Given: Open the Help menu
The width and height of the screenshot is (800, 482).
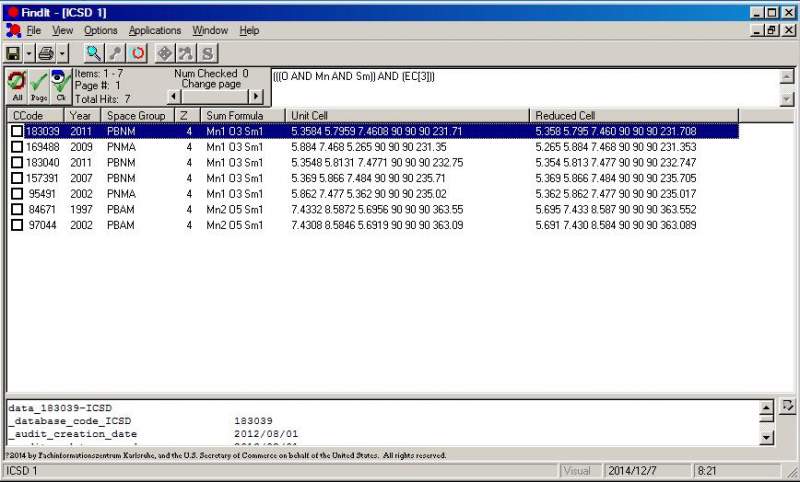Looking at the screenshot, I should click(249, 31).
